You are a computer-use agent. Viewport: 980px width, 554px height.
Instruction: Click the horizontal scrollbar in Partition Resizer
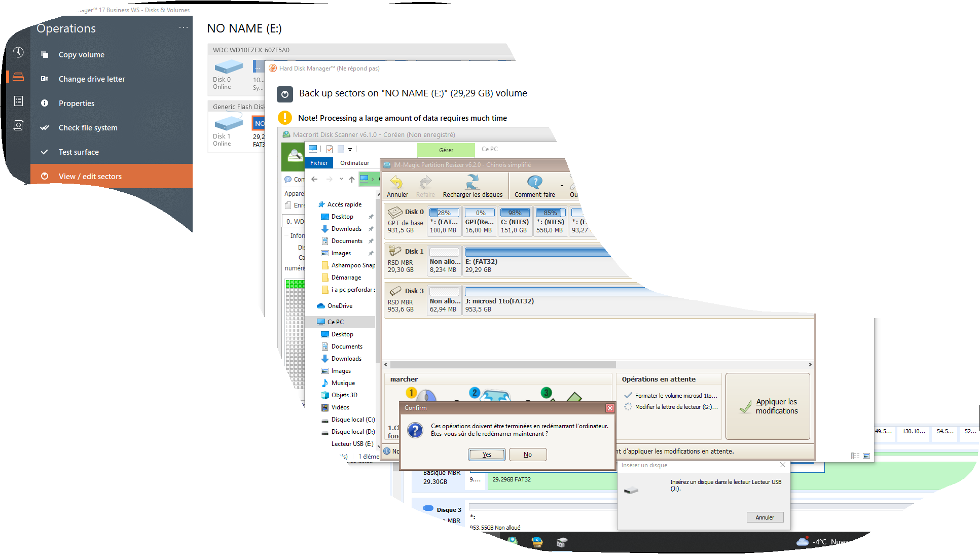point(503,364)
